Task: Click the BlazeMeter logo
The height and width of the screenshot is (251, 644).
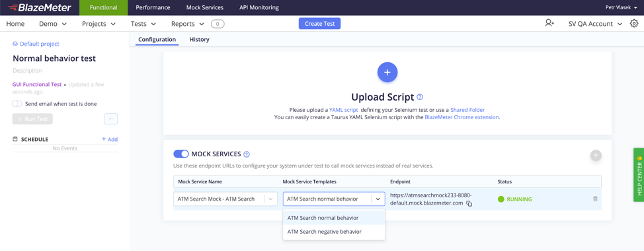Action: point(40,7)
